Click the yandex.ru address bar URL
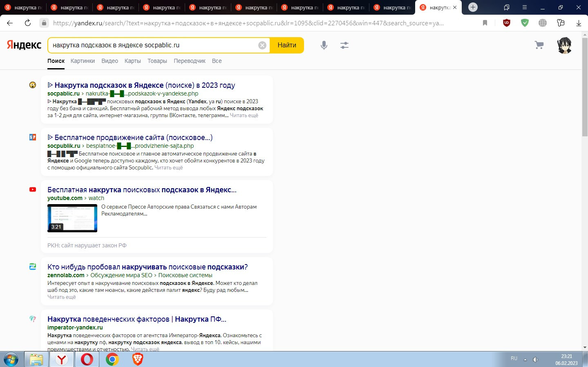Screen dimensions: 588x367 [248, 23]
